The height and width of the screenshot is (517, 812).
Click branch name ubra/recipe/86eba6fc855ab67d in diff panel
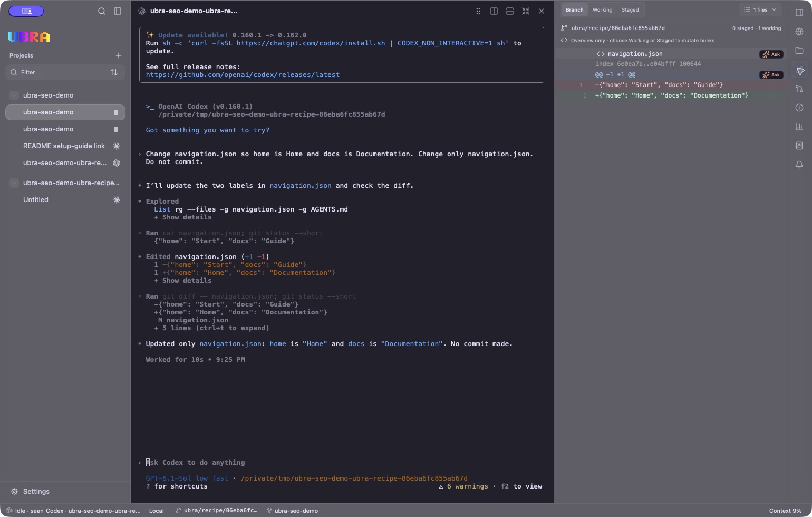coord(618,28)
